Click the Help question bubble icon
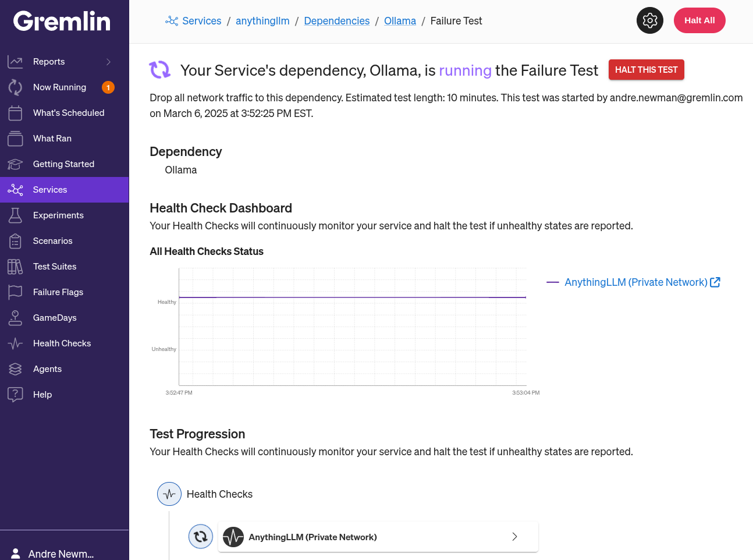 (x=15, y=395)
